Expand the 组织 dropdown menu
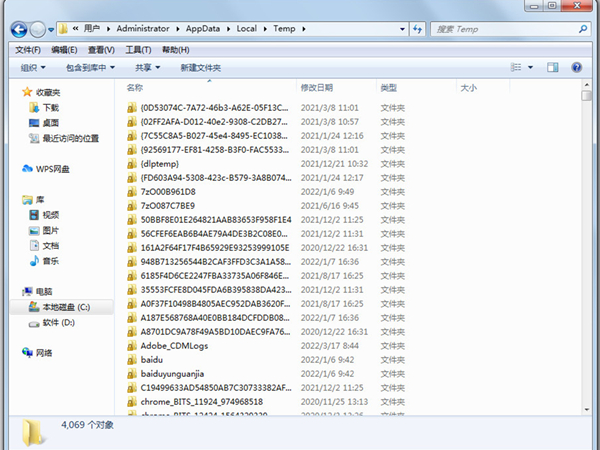This screenshot has height=450, width=600. (33, 68)
